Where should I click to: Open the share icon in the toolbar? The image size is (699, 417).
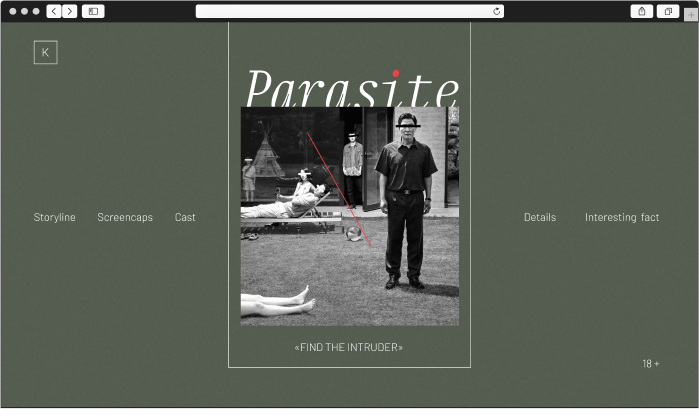pyautogui.click(x=642, y=11)
